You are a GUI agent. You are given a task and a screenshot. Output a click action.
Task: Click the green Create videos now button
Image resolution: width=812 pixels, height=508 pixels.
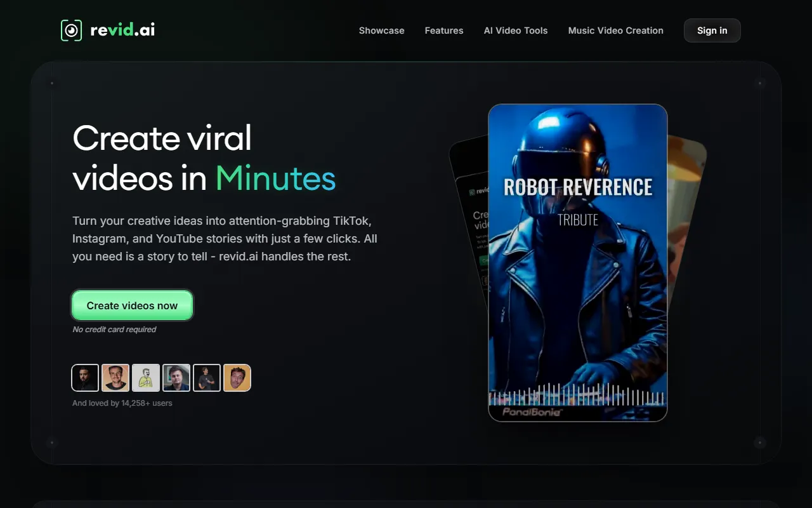click(x=132, y=305)
